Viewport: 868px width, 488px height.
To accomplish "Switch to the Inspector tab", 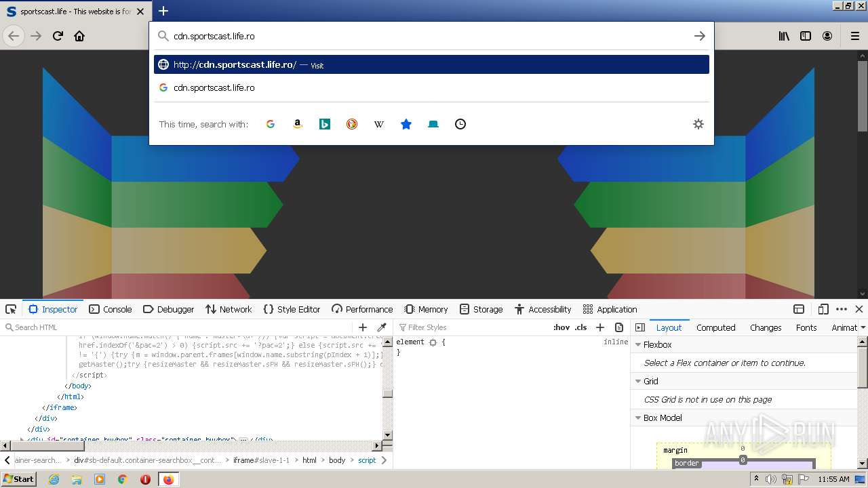I will pyautogui.click(x=53, y=309).
